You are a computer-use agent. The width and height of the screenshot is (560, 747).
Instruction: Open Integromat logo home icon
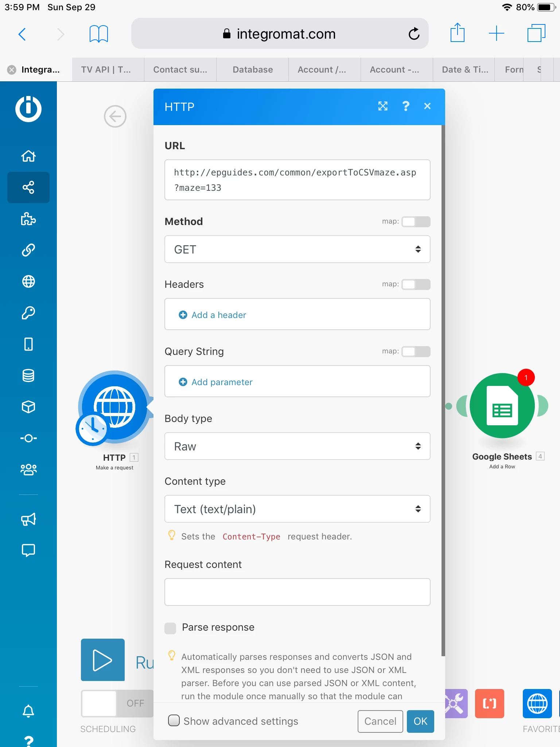(28, 109)
